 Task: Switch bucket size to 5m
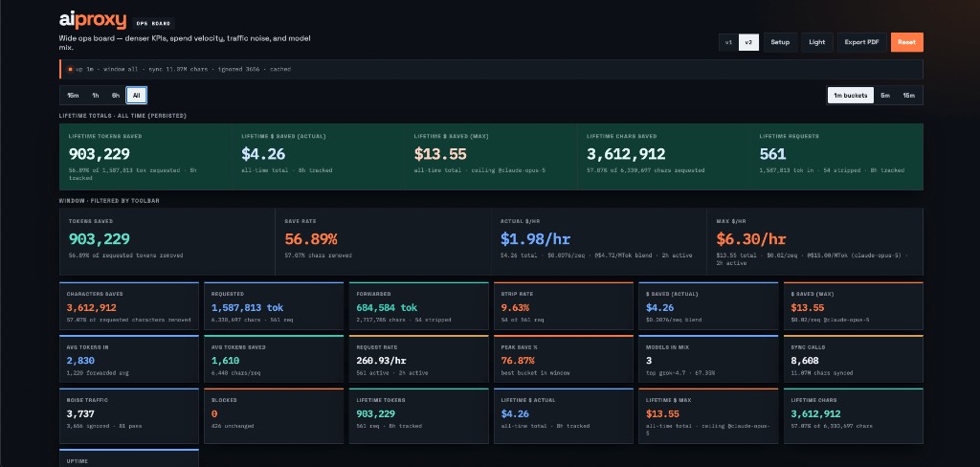pyautogui.click(x=885, y=96)
